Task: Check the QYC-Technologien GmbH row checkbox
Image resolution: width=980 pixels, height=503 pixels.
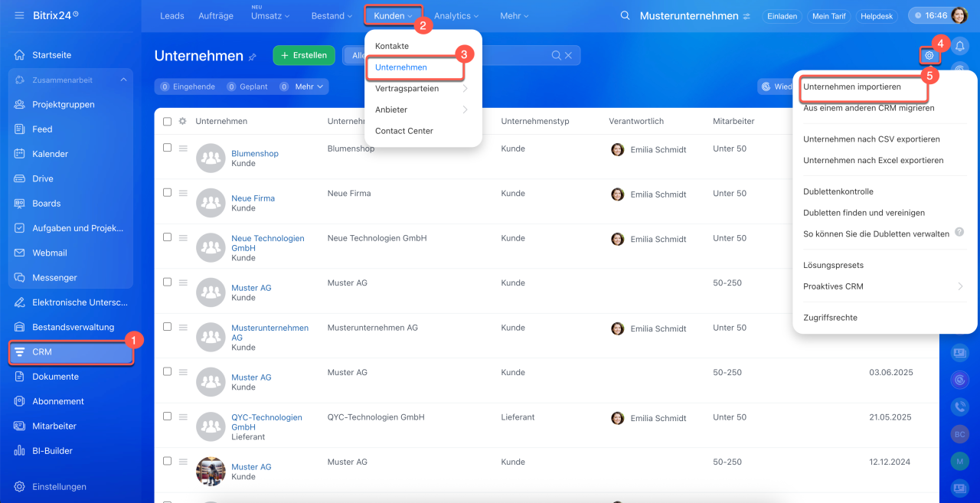Action: 167,416
